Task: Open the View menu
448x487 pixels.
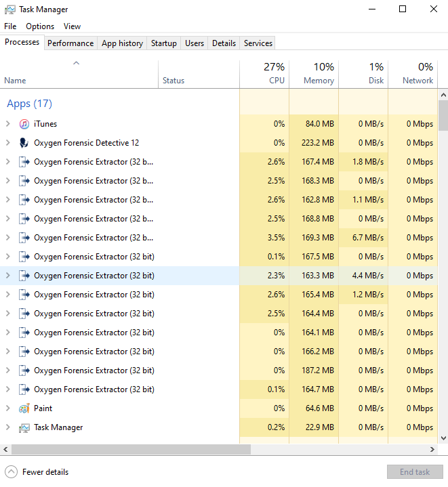Action: coord(72,26)
